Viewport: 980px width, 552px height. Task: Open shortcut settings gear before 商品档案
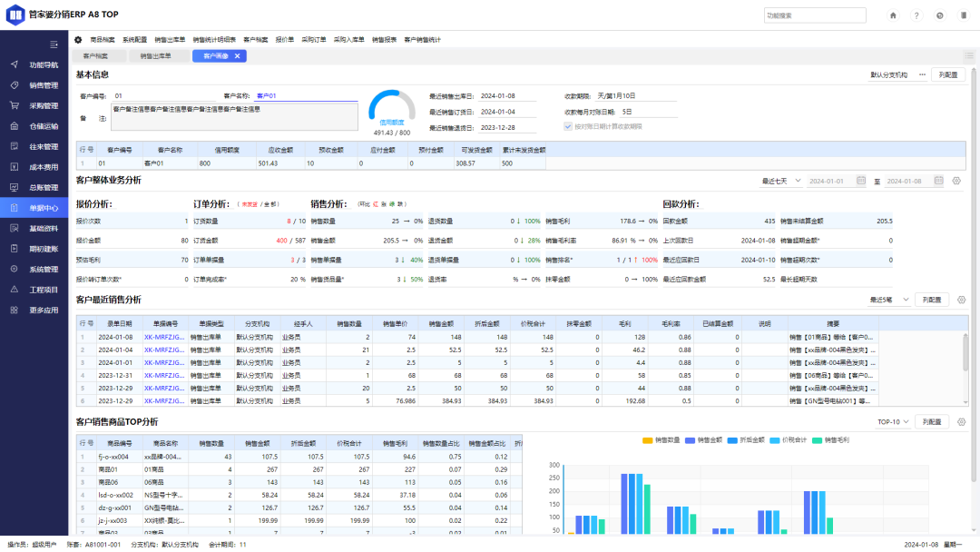[x=78, y=39]
